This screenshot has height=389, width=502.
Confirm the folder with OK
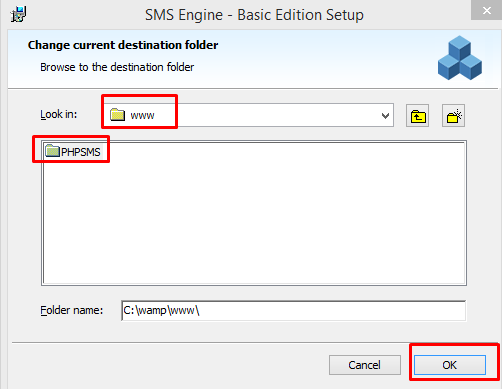(x=450, y=365)
